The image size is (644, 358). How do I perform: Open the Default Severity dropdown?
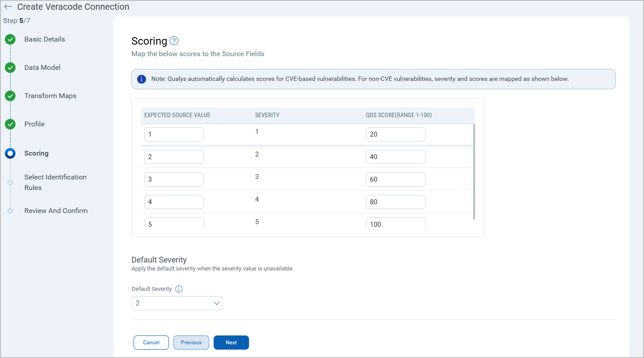click(177, 303)
